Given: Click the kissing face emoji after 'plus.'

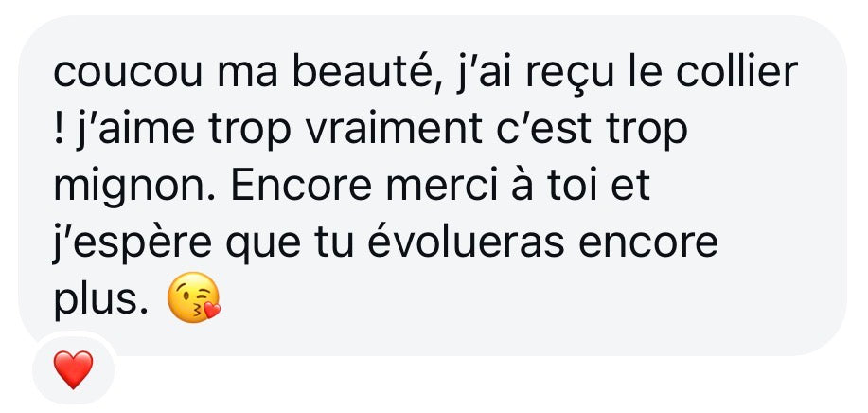Looking at the screenshot, I should tap(194, 297).
